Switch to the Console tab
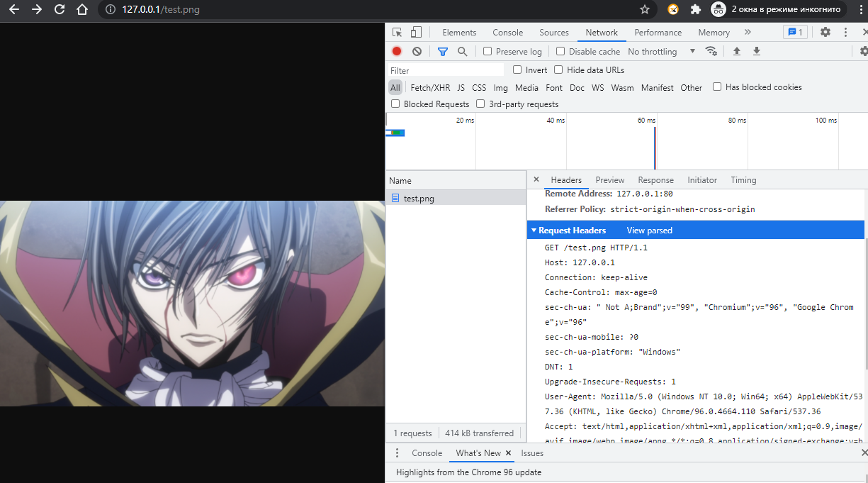The width and height of the screenshot is (868, 483). pos(508,33)
